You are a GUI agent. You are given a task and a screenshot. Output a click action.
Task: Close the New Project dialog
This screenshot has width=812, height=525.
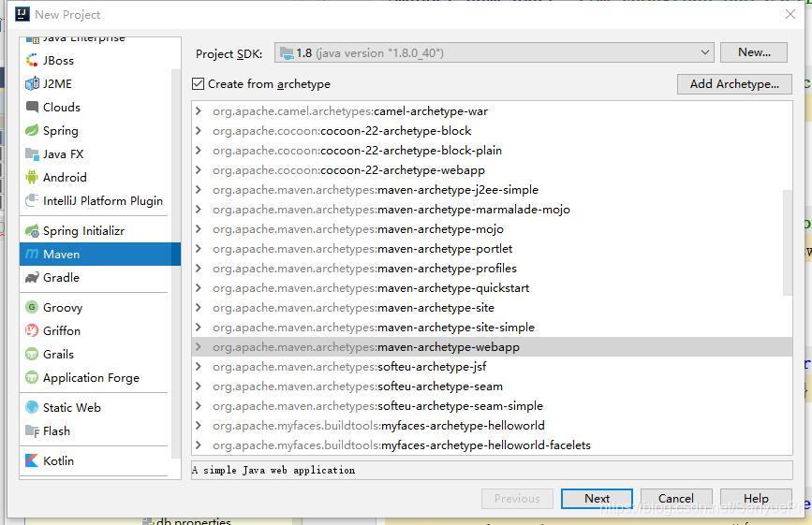[x=790, y=14]
